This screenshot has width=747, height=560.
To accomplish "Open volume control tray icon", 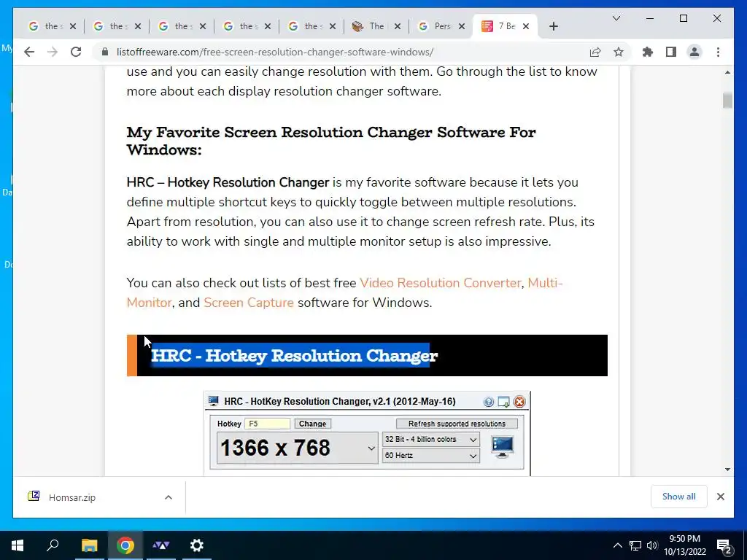I will 652,545.
